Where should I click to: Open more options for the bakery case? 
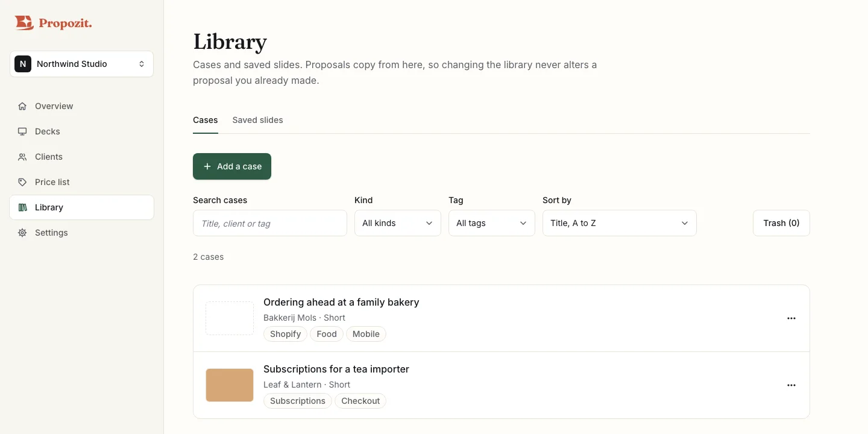tap(791, 318)
